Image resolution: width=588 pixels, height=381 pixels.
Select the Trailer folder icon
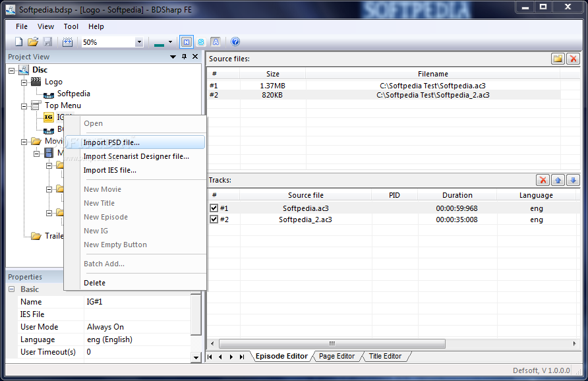(x=36, y=236)
